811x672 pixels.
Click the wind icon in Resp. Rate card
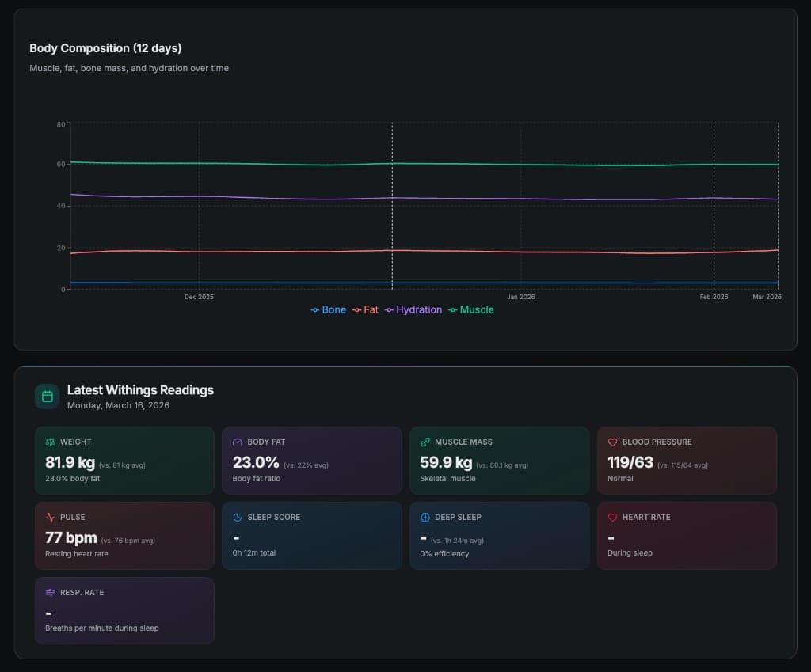tap(50, 592)
